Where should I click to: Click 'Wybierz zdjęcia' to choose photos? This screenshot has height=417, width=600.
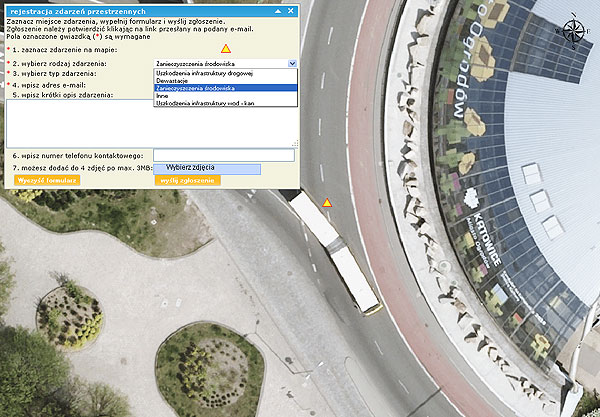coord(207,169)
